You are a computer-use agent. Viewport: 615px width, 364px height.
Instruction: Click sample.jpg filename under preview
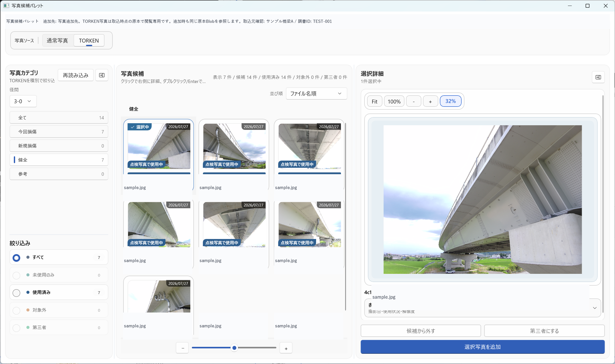coord(384,297)
